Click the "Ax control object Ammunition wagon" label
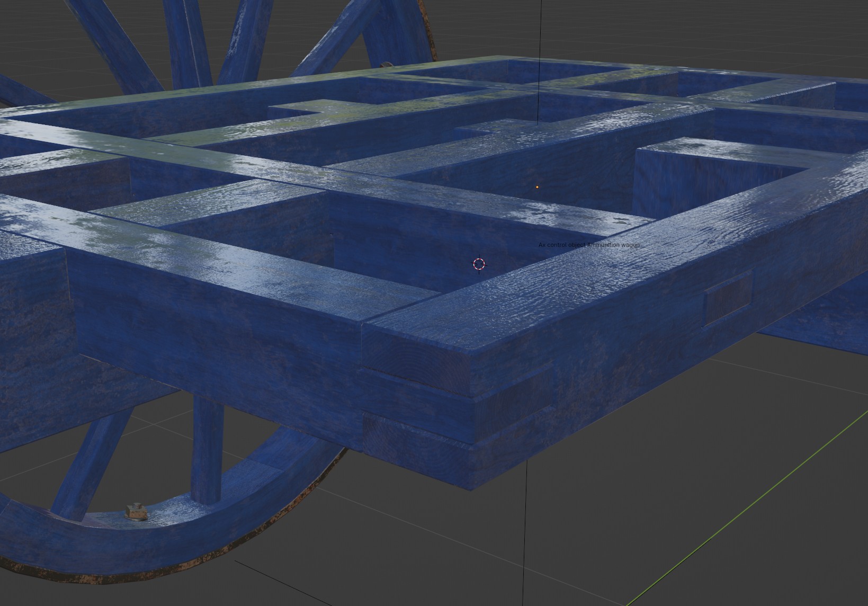This screenshot has height=606, width=868. pyautogui.click(x=589, y=245)
